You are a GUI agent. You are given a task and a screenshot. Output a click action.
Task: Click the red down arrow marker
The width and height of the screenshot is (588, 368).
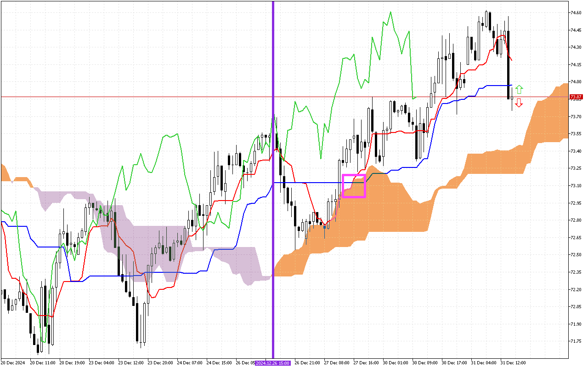coord(519,103)
